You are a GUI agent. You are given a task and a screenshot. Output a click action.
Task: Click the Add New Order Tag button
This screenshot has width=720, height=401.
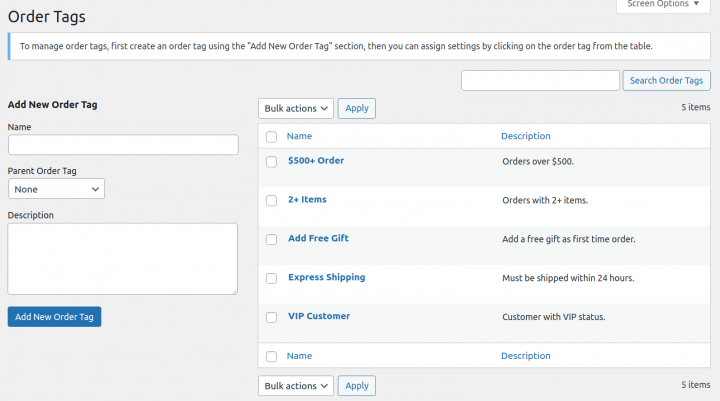pyautogui.click(x=54, y=317)
